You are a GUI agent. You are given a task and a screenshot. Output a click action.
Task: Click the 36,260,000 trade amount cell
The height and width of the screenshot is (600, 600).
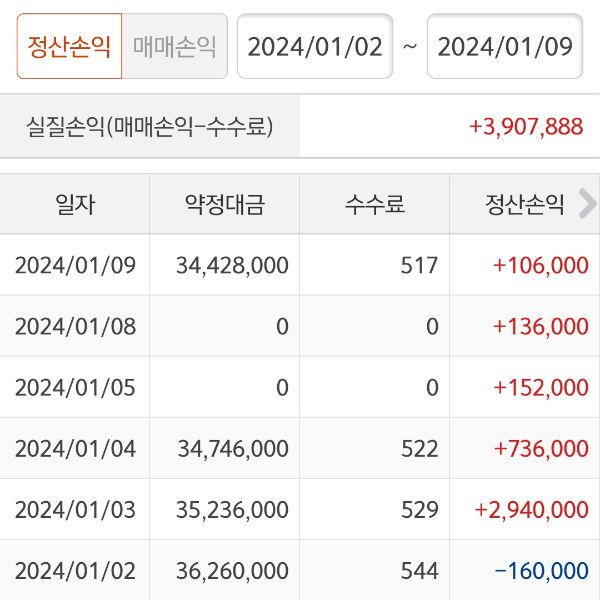pyautogui.click(x=232, y=571)
